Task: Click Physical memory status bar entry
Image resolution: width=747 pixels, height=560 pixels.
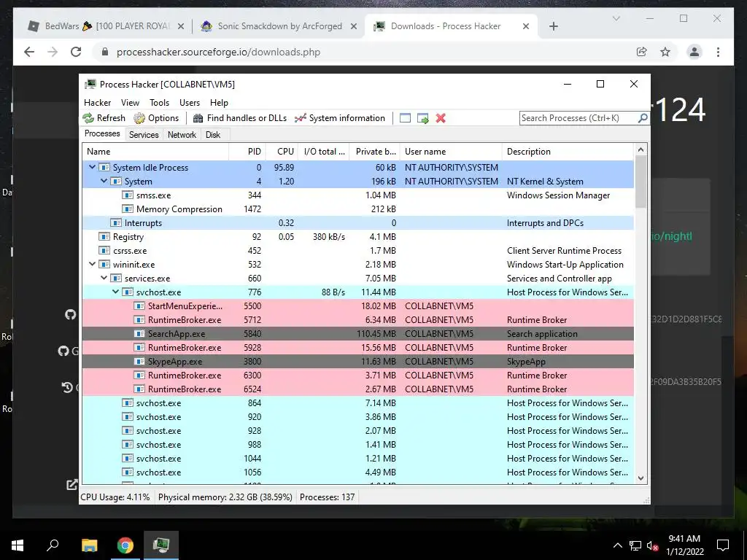Action: (x=225, y=497)
